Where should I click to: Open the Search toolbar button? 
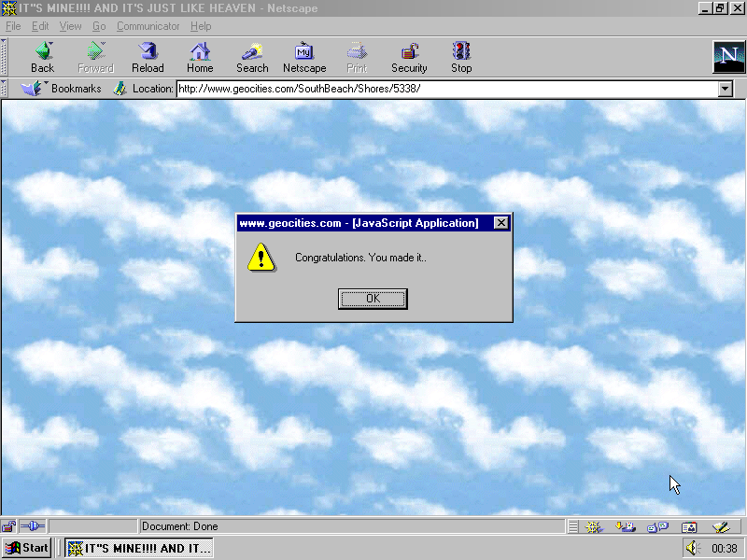tap(252, 57)
